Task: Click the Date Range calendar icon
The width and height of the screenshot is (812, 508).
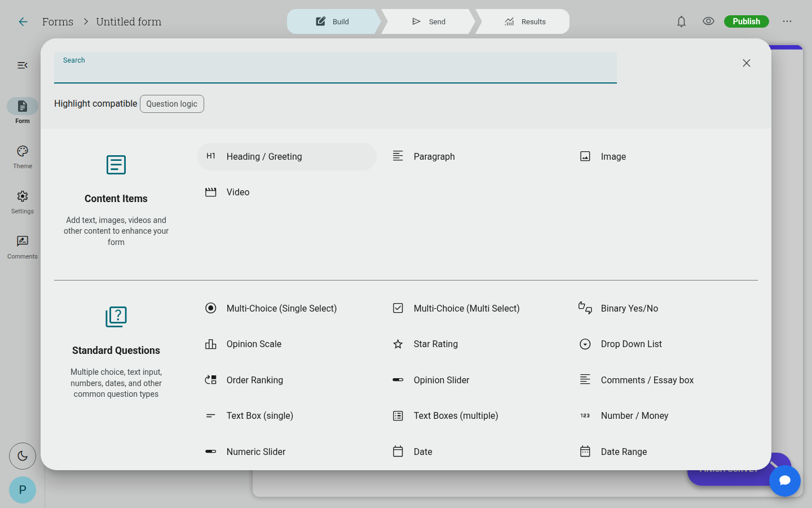Action: pos(585,452)
